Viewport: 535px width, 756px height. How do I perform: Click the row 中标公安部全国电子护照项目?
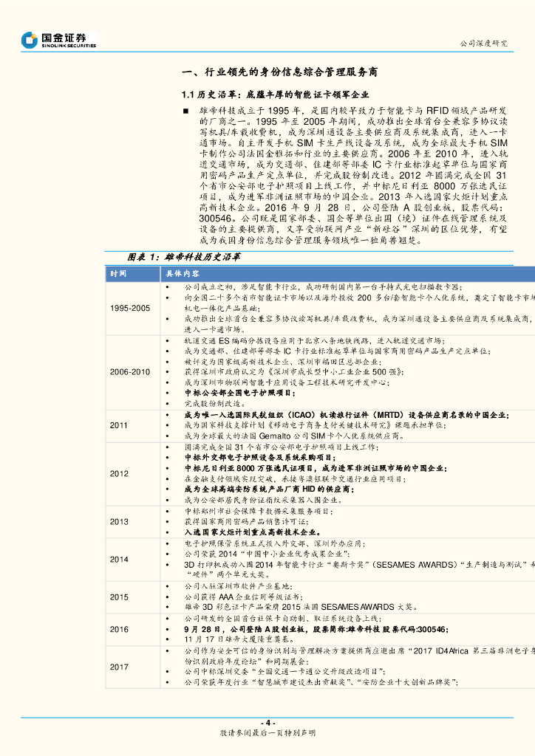[x=240, y=394]
